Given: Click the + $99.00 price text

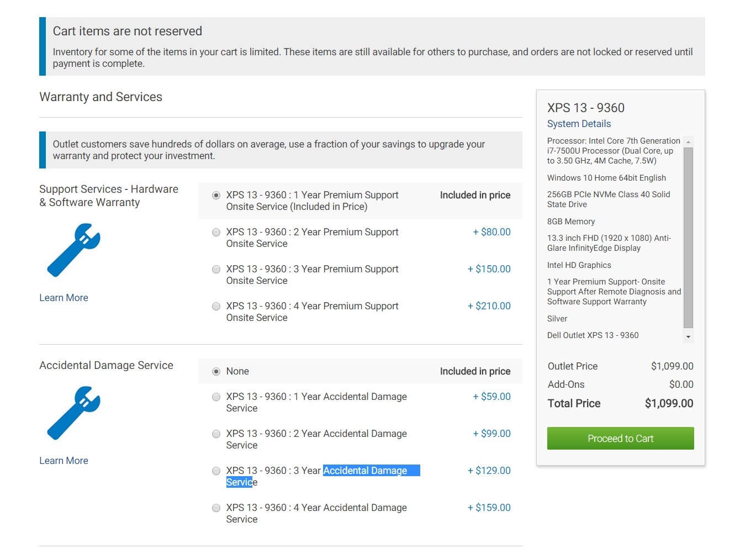Looking at the screenshot, I should [x=491, y=434].
